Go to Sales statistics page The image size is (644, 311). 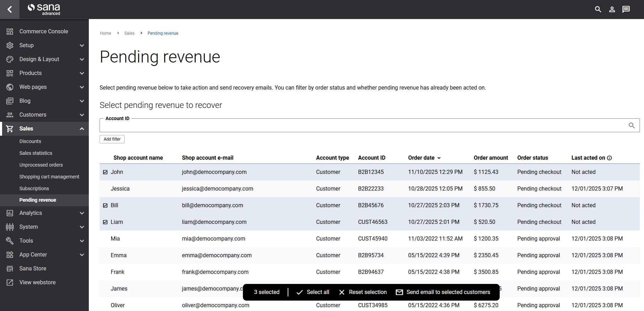(36, 153)
